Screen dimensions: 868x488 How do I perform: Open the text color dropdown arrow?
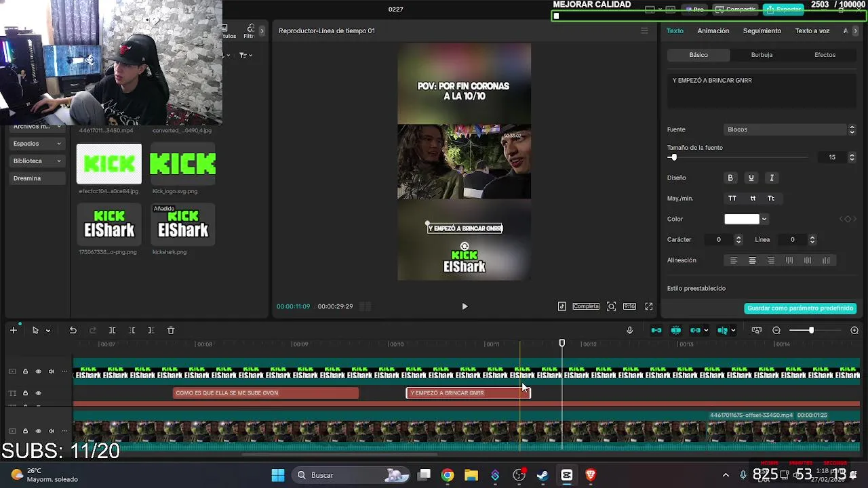(x=764, y=219)
